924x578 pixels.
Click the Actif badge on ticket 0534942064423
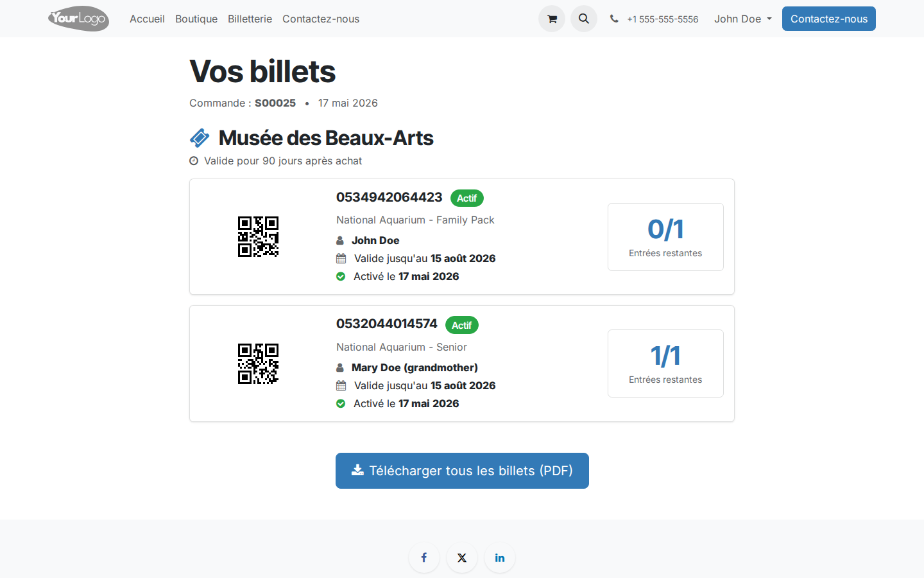(467, 198)
